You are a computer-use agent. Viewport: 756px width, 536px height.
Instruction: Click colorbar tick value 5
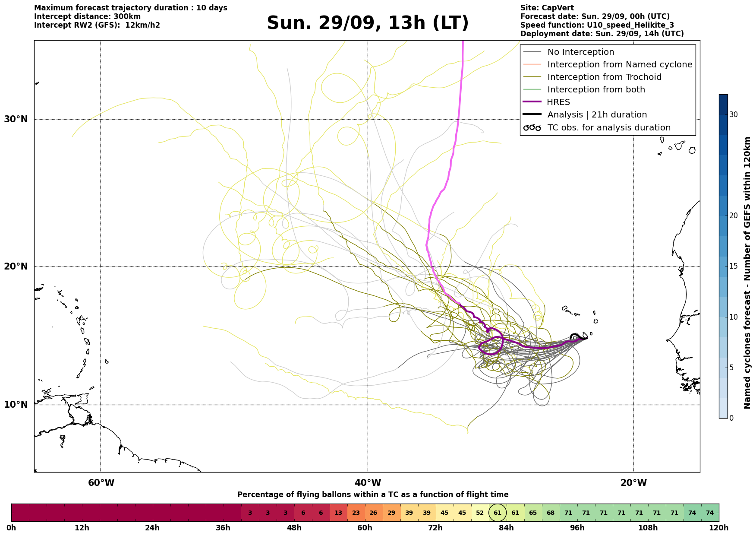[731, 368]
